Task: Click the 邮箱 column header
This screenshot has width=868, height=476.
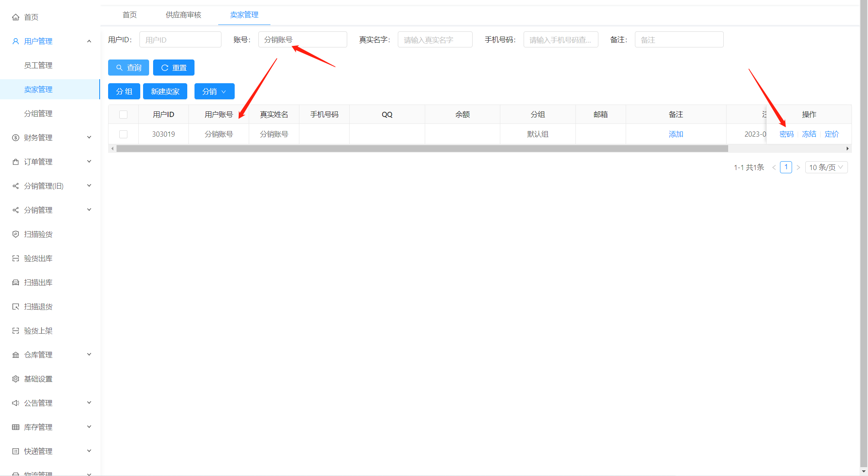Action: [601, 115]
